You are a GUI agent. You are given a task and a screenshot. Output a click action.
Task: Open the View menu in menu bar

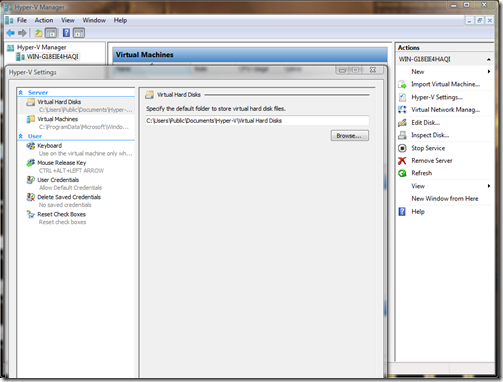point(68,20)
